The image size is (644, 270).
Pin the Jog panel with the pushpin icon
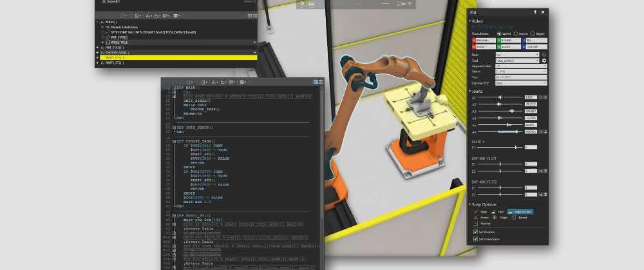[535, 12]
